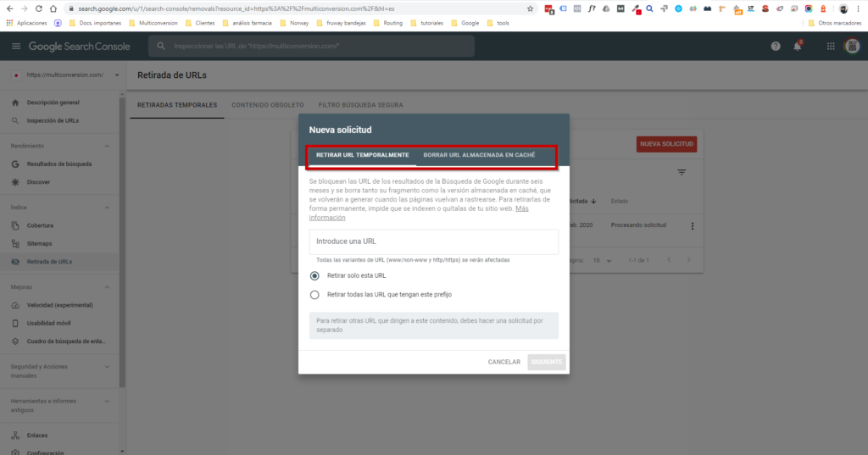Open the notifications bell icon
868x455 pixels.
pyautogui.click(x=797, y=47)
